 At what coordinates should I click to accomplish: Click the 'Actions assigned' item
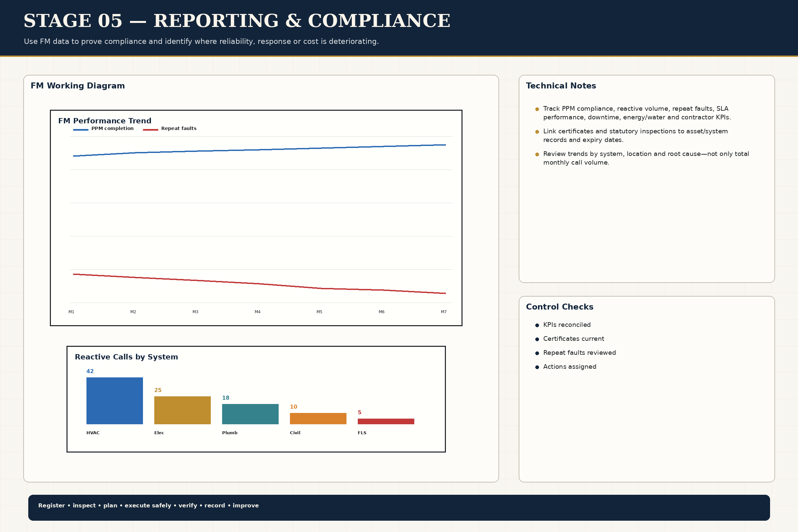coord(570,367)
